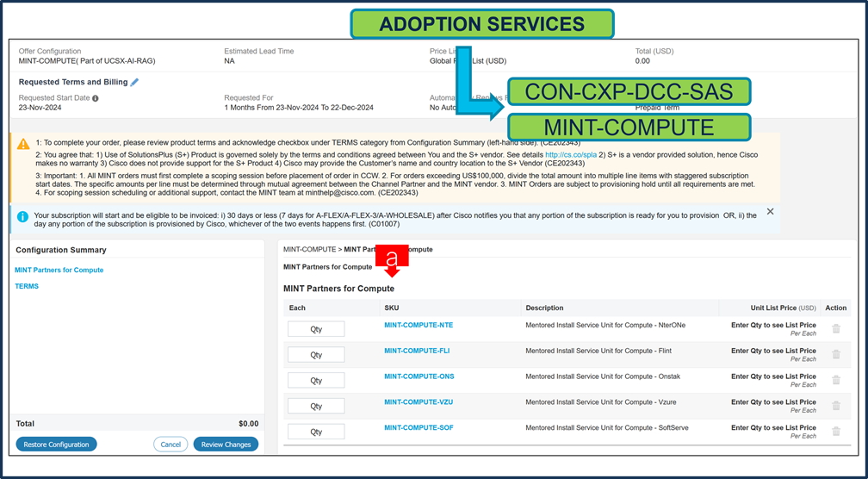The width and height of the screenshot is (868, 479).
Task: Click the blue info circle icon
Action: [22, 216]
